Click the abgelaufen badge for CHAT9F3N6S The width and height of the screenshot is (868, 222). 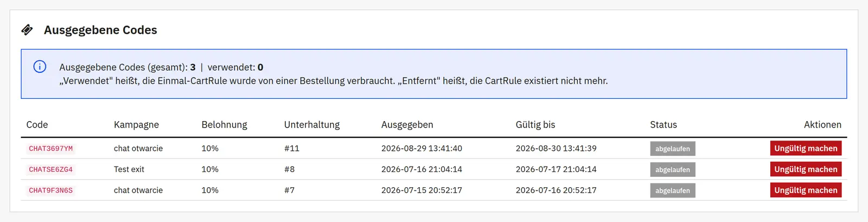673,191
